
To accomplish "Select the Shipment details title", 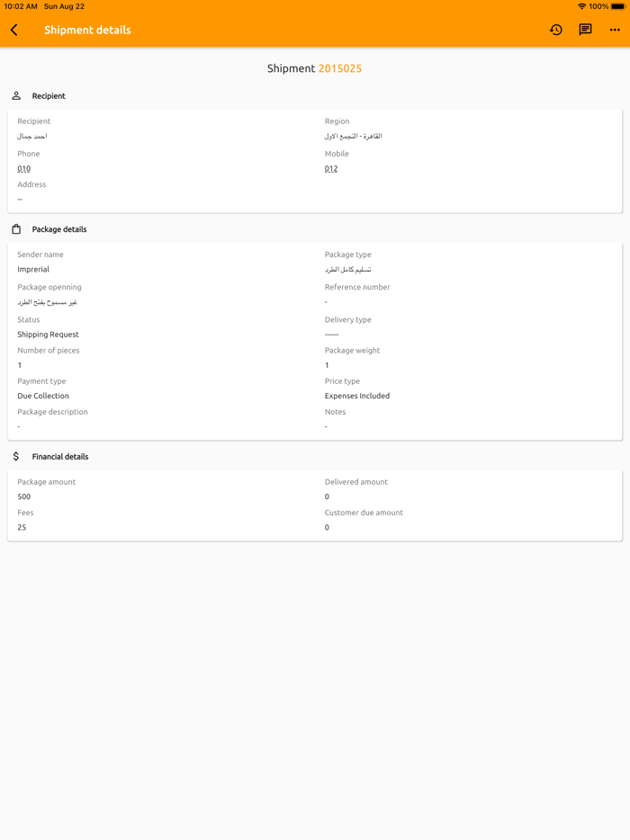I will pos(87,30).
